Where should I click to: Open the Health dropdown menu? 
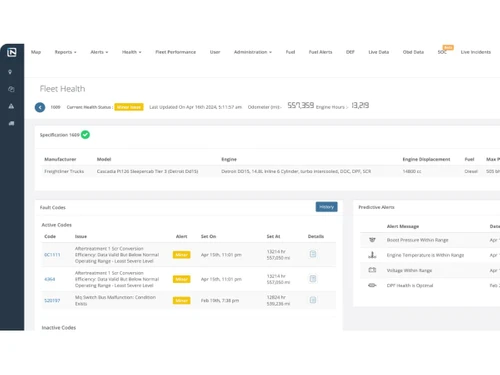pyautogui.click(x=132, y=52)
